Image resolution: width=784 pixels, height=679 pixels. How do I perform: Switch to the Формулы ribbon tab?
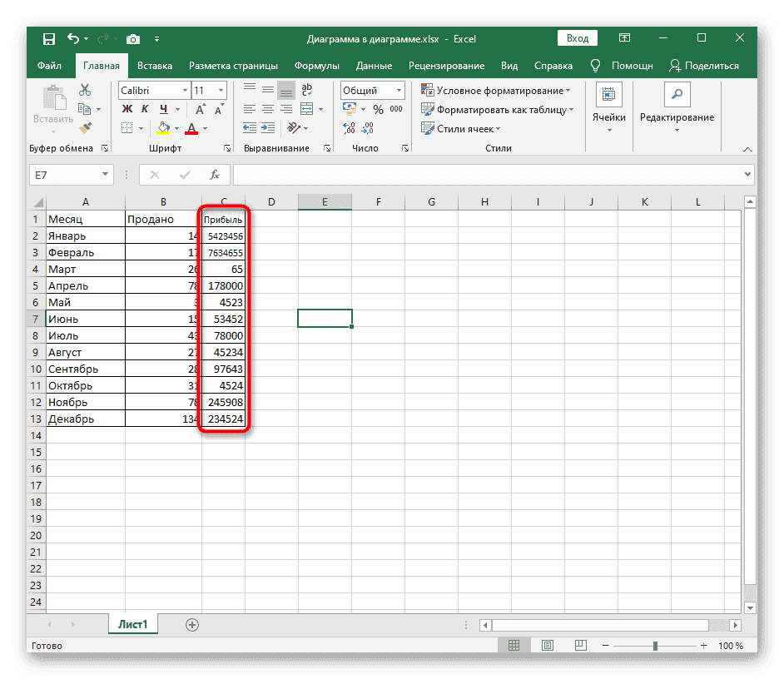point(315,66)
